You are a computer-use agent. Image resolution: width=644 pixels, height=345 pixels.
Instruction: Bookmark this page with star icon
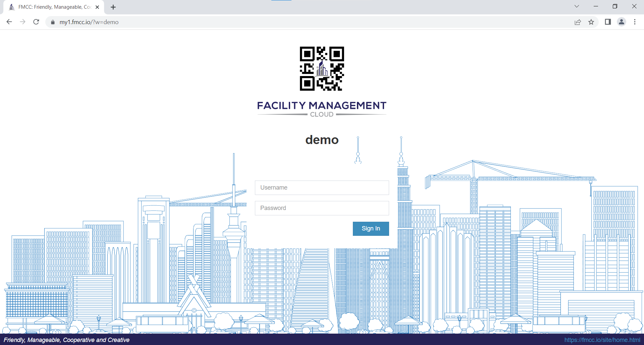591,22
